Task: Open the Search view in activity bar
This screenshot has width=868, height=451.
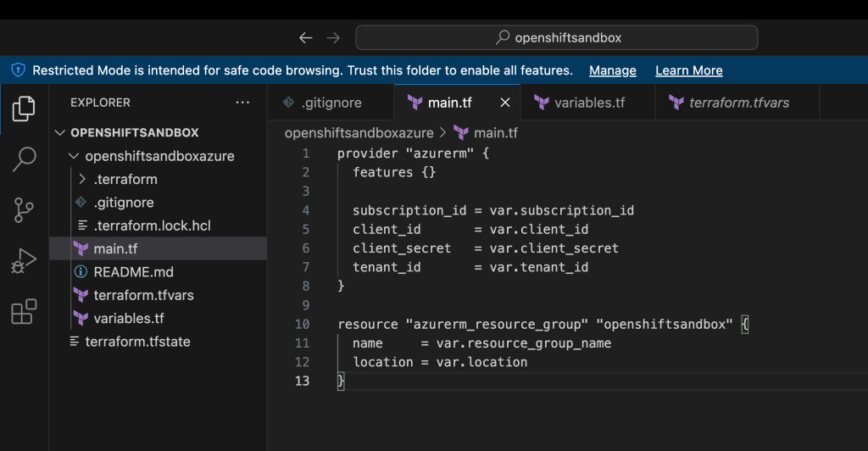Action: tap(24, 159)
